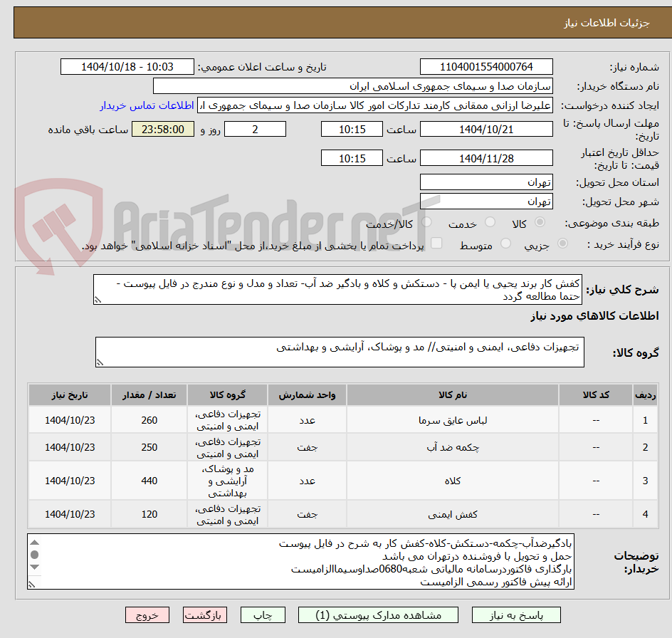Viewport: 672px width, 638px height.
Task: Click the کفش ایمنی item cell
Action: coord(453,514)
